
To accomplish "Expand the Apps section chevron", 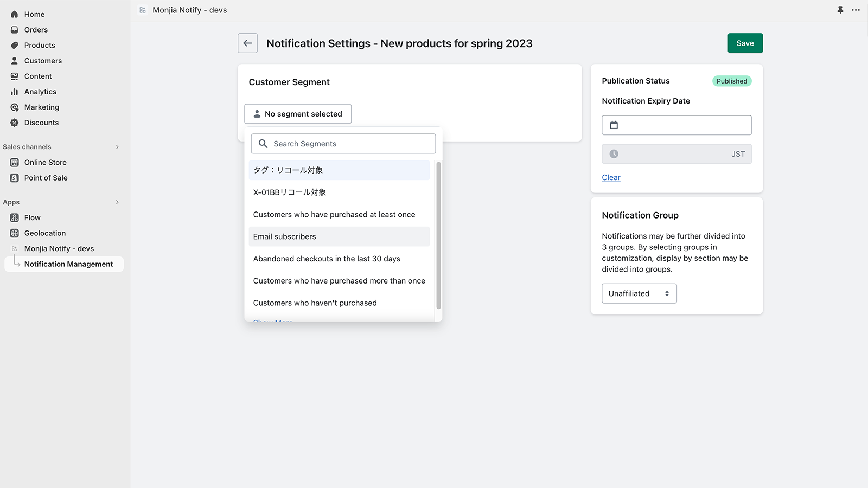I will 117,202.
